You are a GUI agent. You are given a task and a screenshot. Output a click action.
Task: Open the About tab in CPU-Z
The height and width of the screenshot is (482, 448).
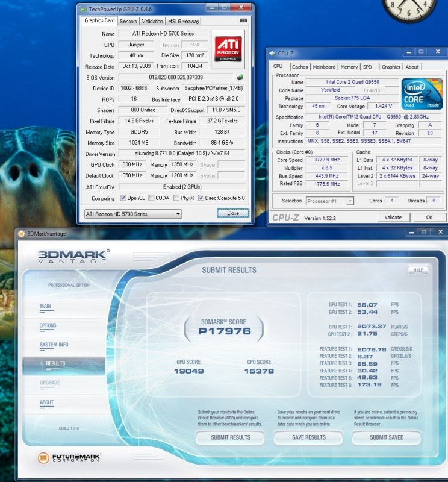(412, 67)
